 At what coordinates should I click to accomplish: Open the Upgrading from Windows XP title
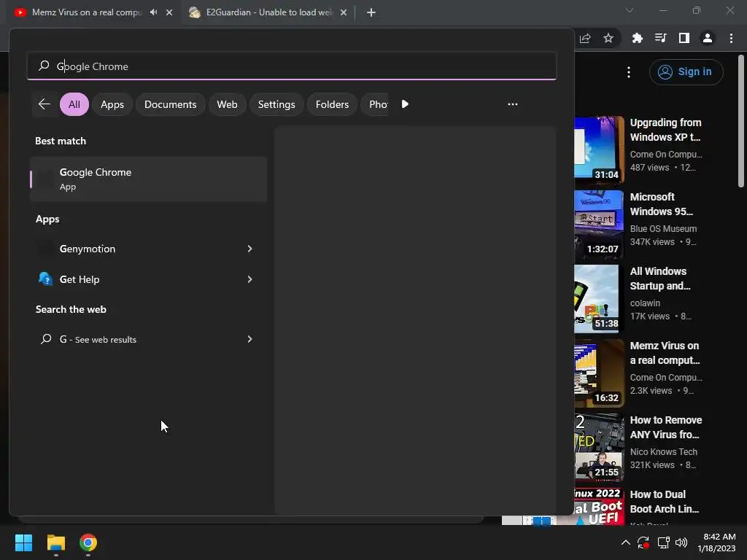pos(665,130)
